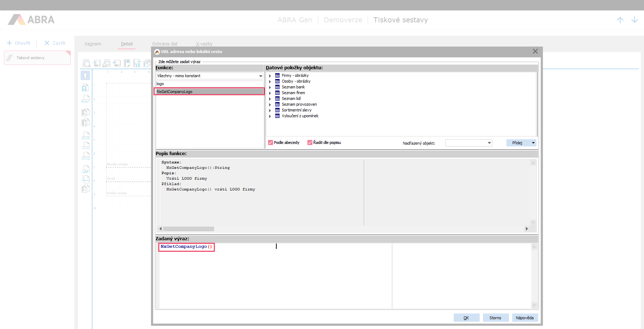Click the Demoverze header link
This screenshot has width=644, height=329.
(343, 20)
